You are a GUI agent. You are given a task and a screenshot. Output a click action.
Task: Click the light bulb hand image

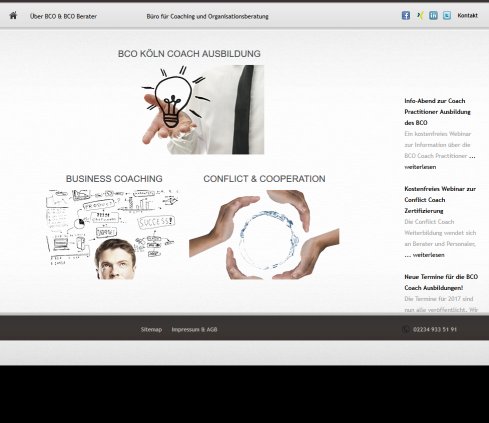202,110
